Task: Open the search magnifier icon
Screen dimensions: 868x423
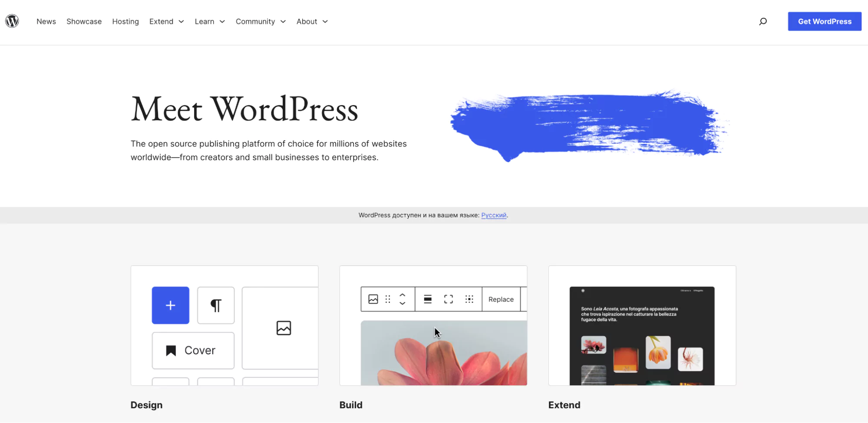Action: 763,21
